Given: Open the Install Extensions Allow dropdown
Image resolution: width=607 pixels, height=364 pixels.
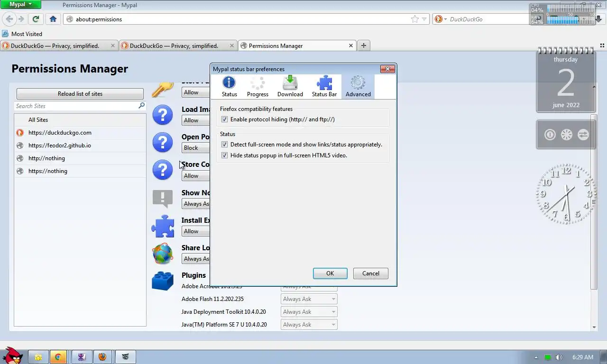Looking at the screenshot, I should pos(195,231).
